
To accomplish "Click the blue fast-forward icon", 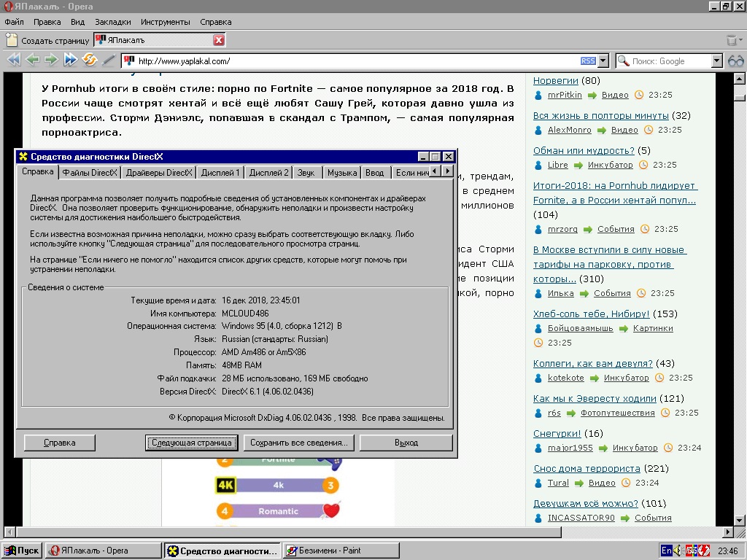I will point(71,60).
